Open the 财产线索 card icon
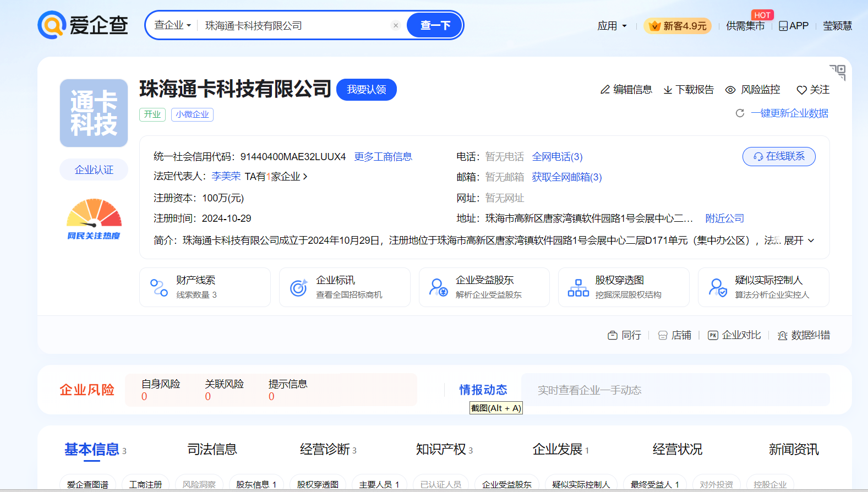This screenshot has width=868, height=492. click(159, 287)
